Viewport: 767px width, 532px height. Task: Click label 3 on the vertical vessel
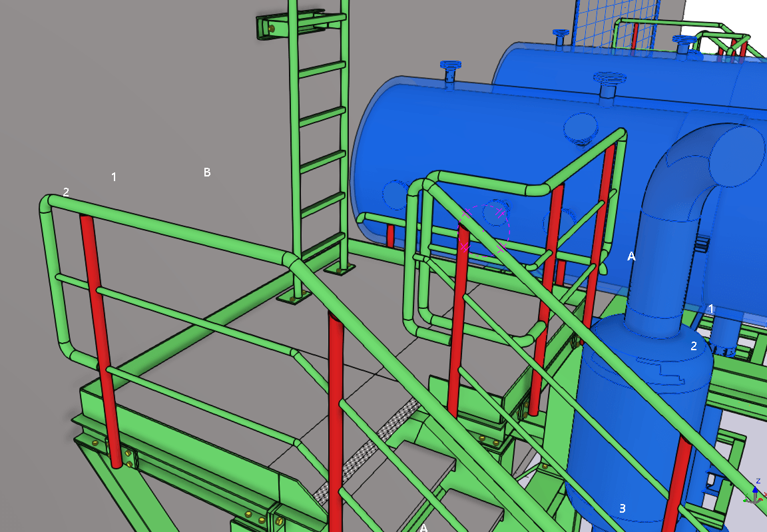click(623, 509)
